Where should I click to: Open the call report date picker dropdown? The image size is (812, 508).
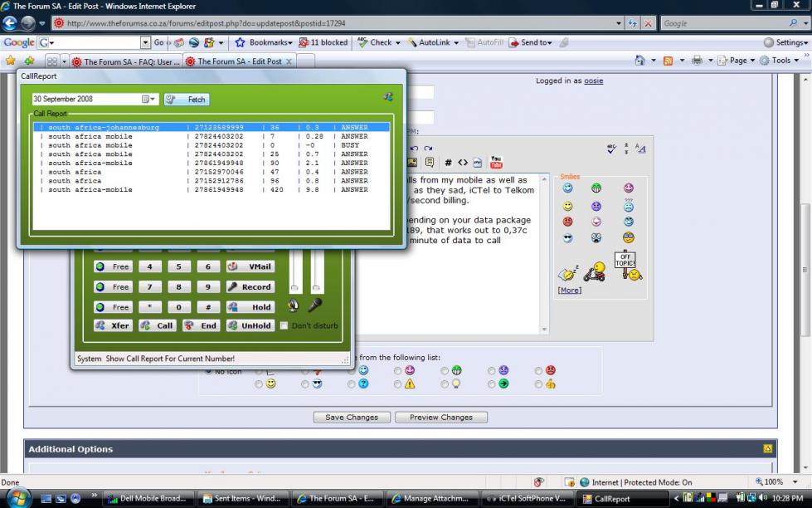148,99
